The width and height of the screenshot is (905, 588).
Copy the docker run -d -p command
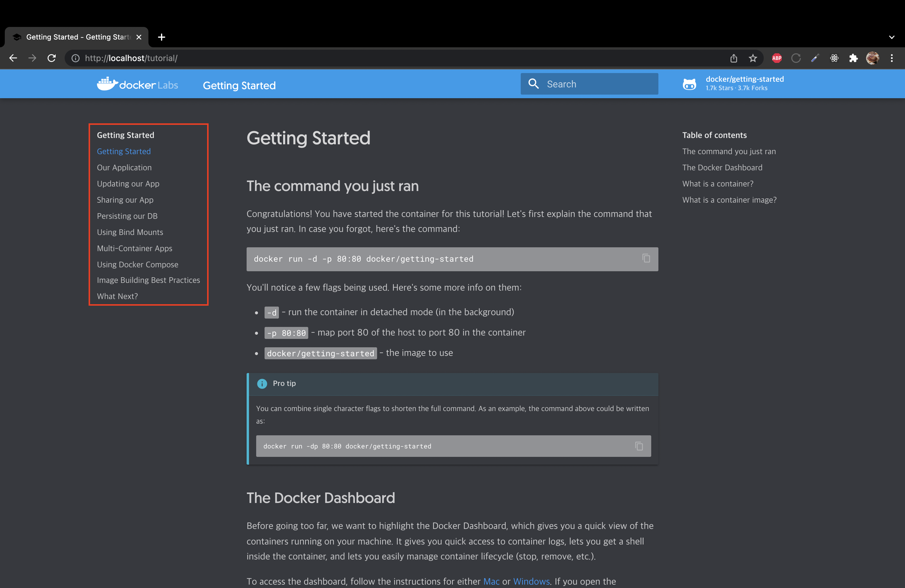click(x=646, y=259)
